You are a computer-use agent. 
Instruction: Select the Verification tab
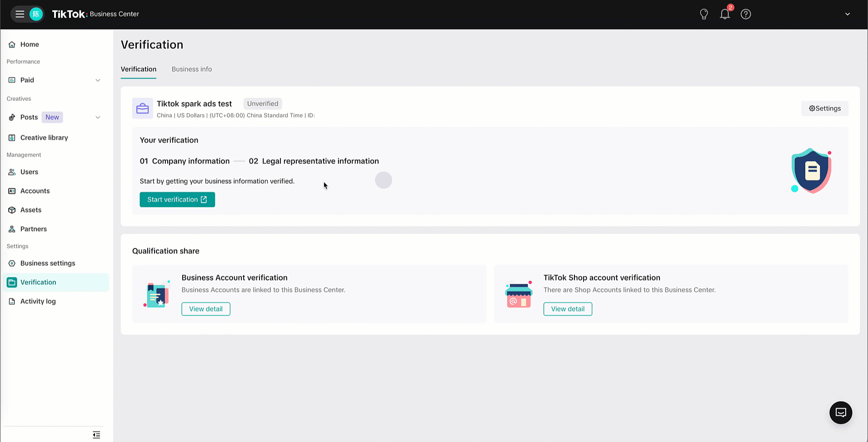[x=138, y=69]
